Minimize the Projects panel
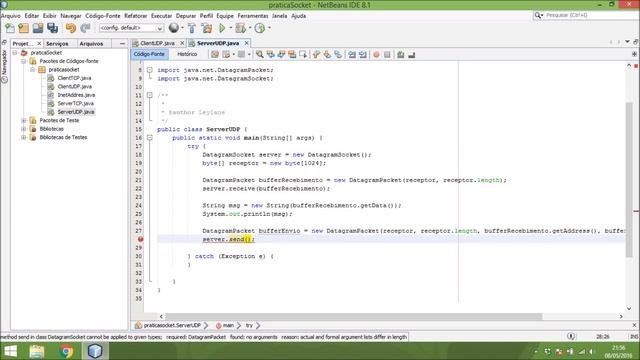Viewport: 640px width, 360px height. pos(122,43)
